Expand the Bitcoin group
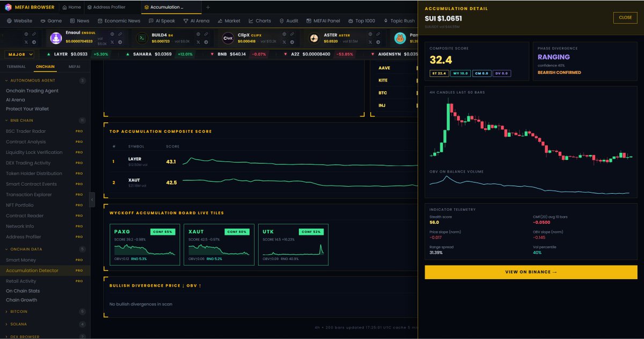Image resolution: width=644 pixels, height=339 pixels. coord(45,311)
